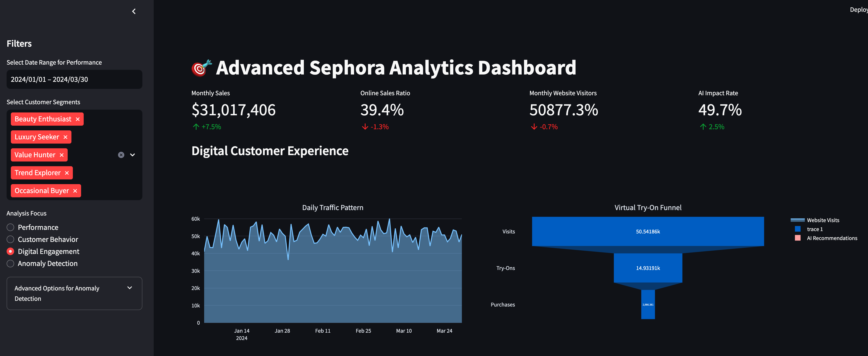Click the Digital Customer Experience heading

(270, 151)
